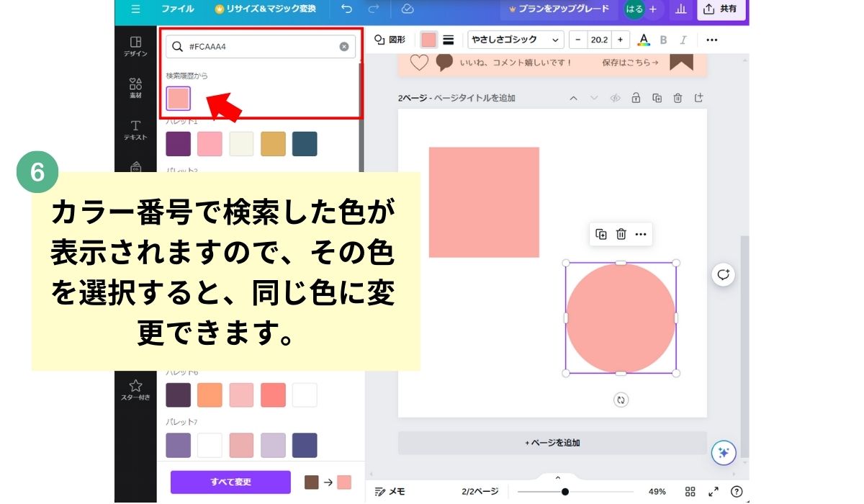864x504 pixels.
Task: Select the search-history pink color swatch
Action: (179, 99)
